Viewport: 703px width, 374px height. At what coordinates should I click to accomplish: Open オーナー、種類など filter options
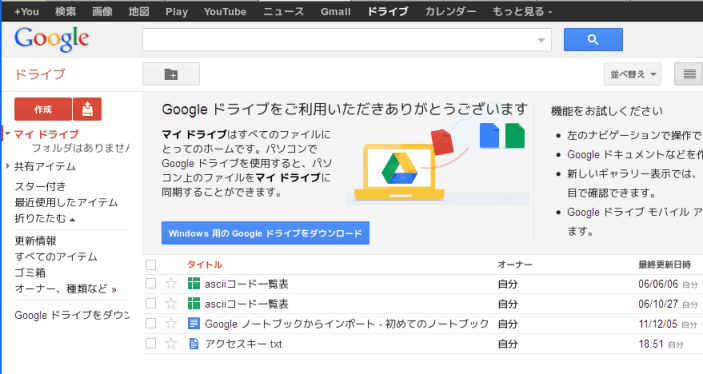[65, 289]
